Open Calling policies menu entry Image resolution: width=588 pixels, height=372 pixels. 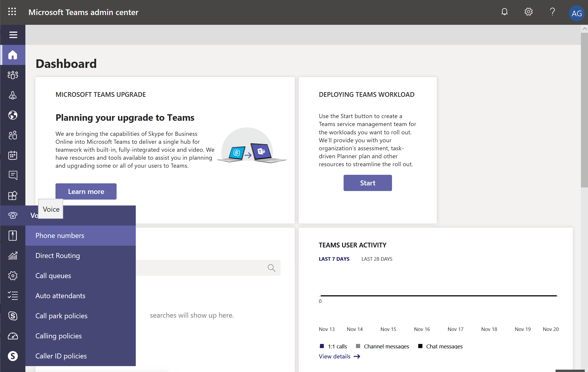[81, 336]
